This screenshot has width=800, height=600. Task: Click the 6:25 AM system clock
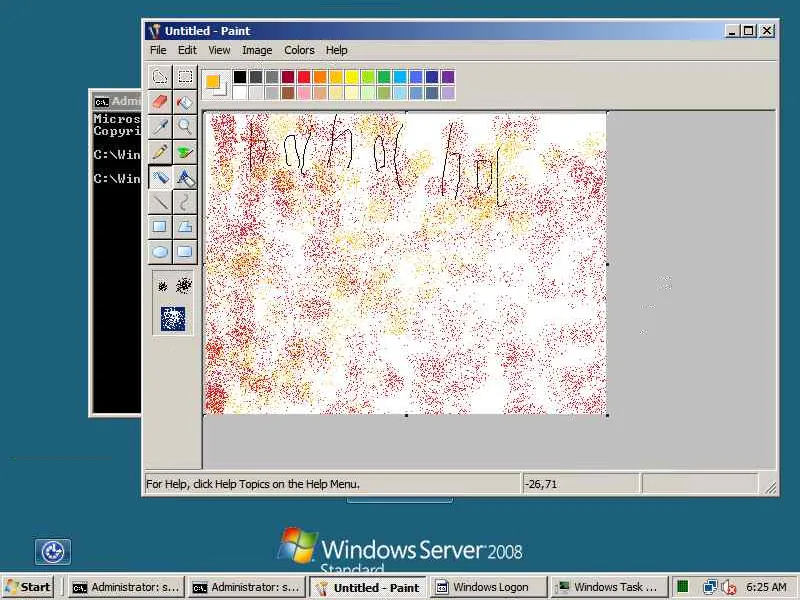766,587
